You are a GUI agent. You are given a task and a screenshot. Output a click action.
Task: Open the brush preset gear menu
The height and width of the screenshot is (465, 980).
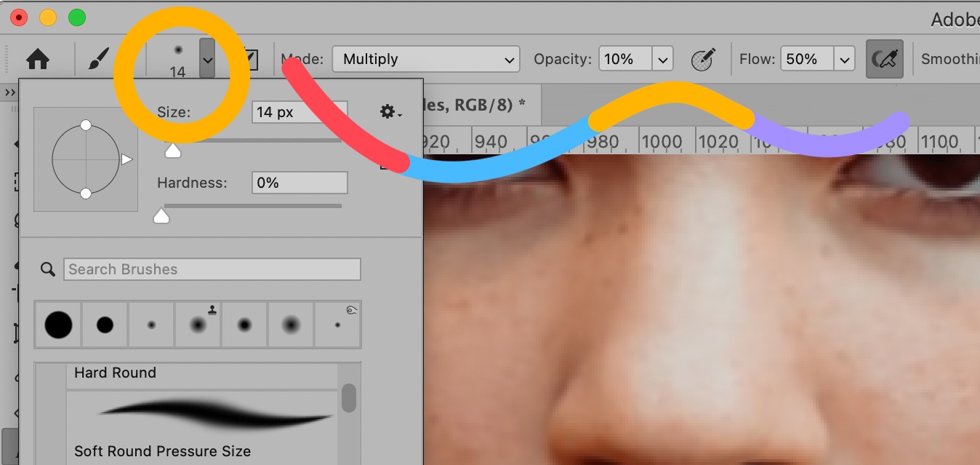coord(390,111)
